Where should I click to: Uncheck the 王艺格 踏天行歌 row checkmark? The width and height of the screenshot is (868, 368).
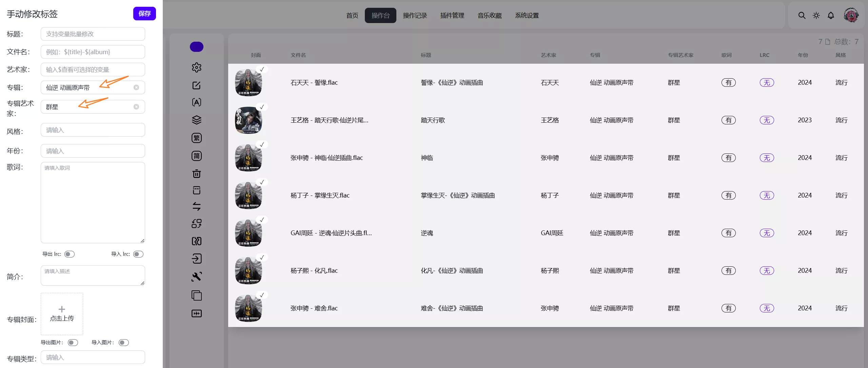262,107
